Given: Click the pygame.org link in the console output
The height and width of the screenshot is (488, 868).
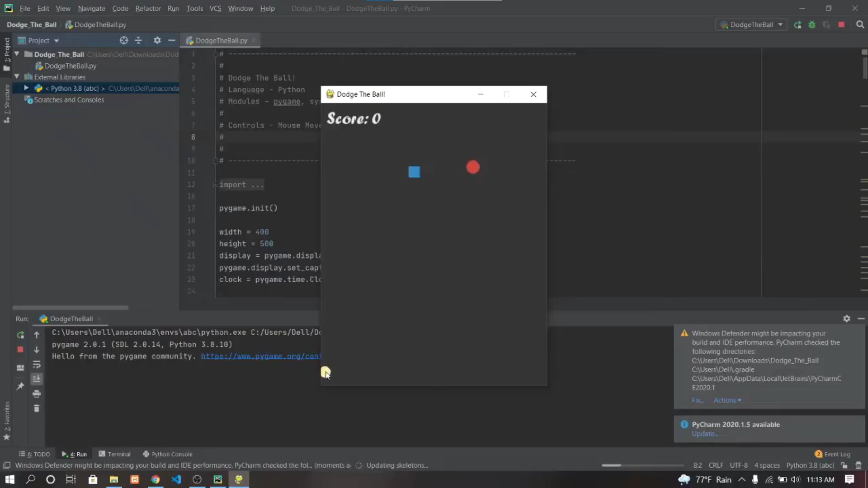Looking at the screenshot, I should tap(260, 357).
